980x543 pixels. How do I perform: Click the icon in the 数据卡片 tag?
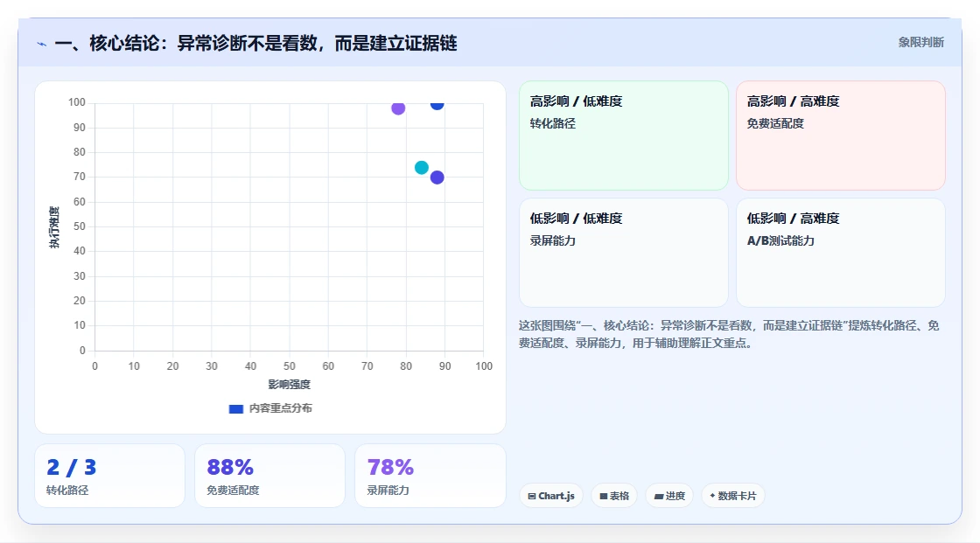712,496
